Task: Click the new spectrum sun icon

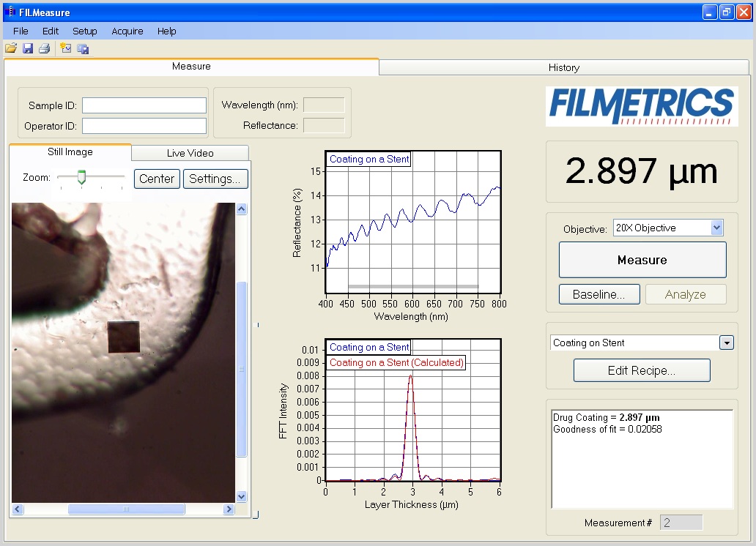Action: tap(66, 48)
